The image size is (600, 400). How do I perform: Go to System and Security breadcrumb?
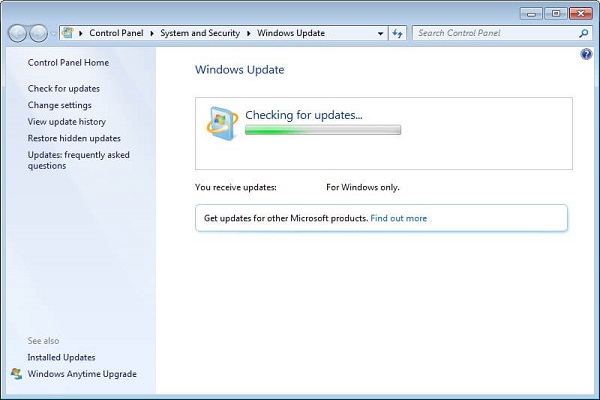200,33
